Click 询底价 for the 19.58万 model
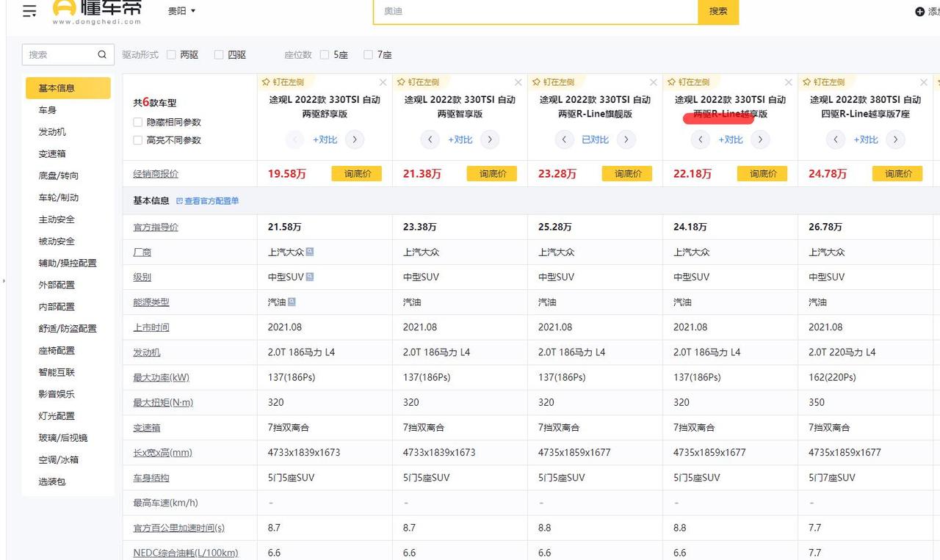 [x=357, y=174]
